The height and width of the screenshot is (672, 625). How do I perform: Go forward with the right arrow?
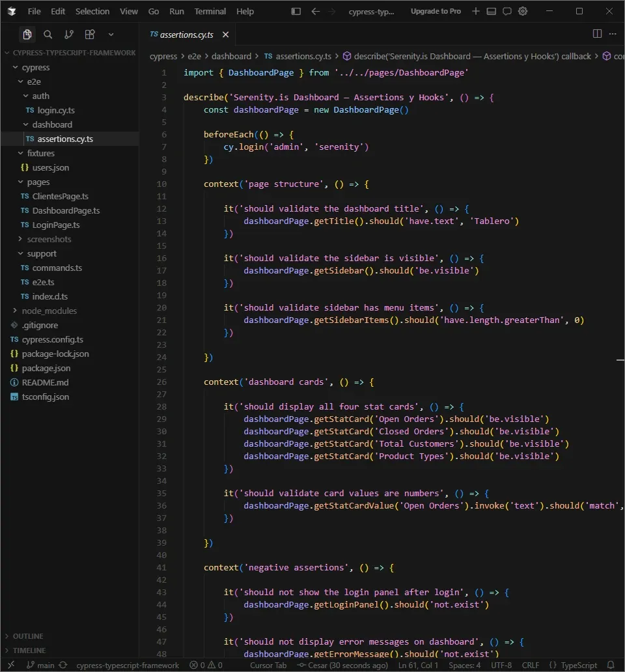(332, 11)
